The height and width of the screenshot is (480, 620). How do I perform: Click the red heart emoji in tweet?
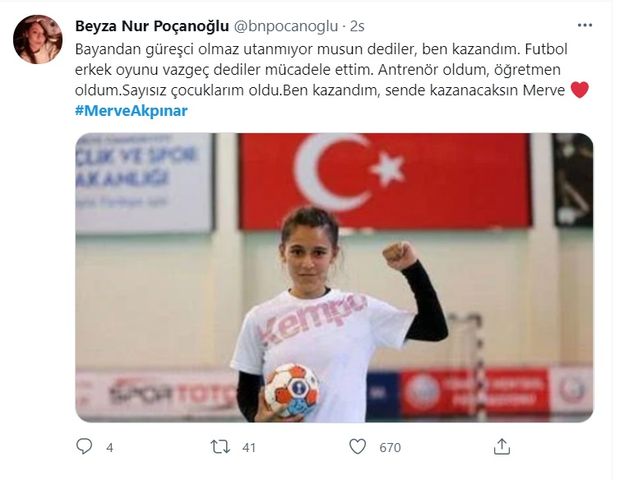580,90
